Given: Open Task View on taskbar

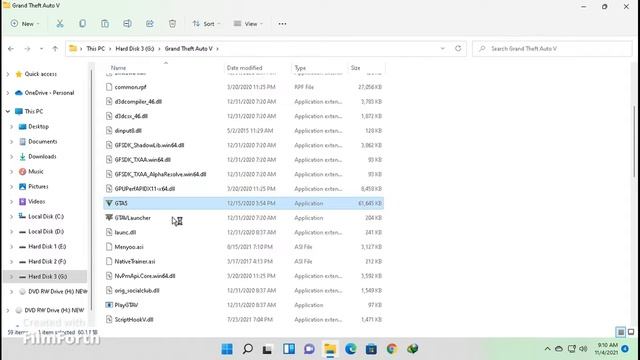Looking at the screenshot, I should (x=267, y=349).
